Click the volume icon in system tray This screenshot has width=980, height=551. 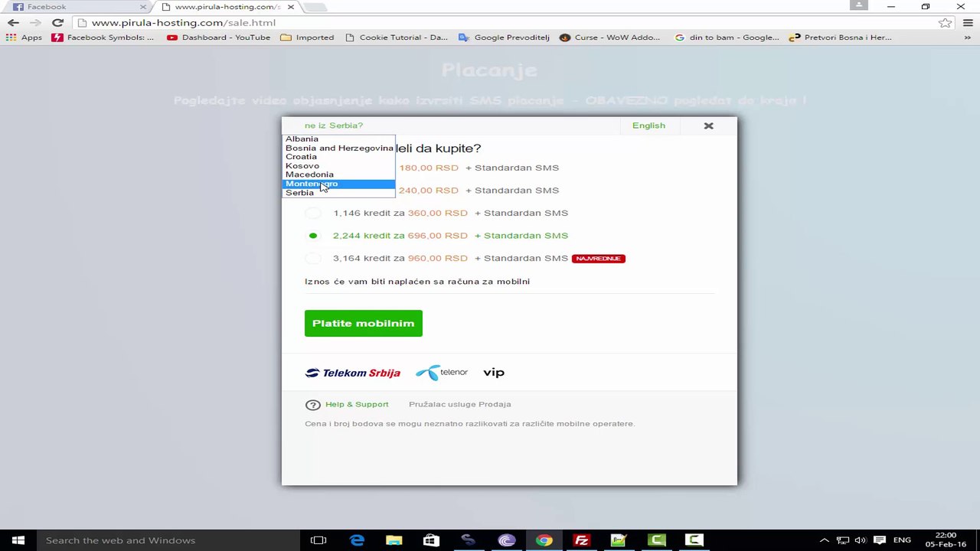[860, 540]
